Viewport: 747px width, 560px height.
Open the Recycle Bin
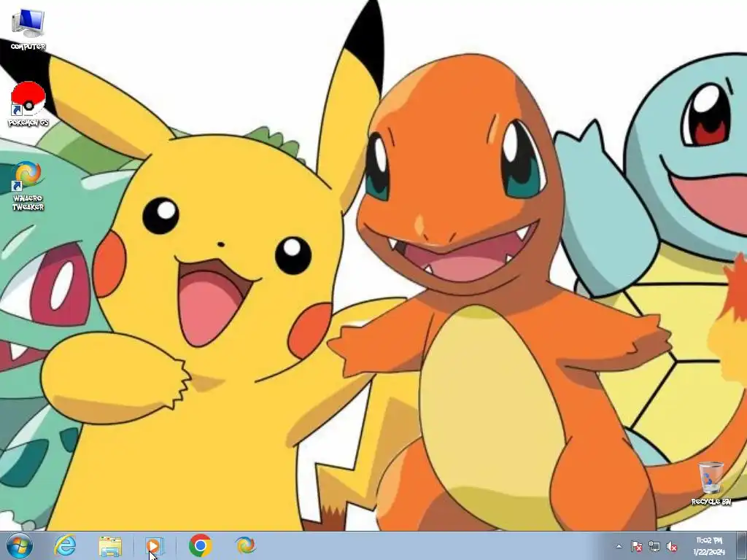coord(711,483)
